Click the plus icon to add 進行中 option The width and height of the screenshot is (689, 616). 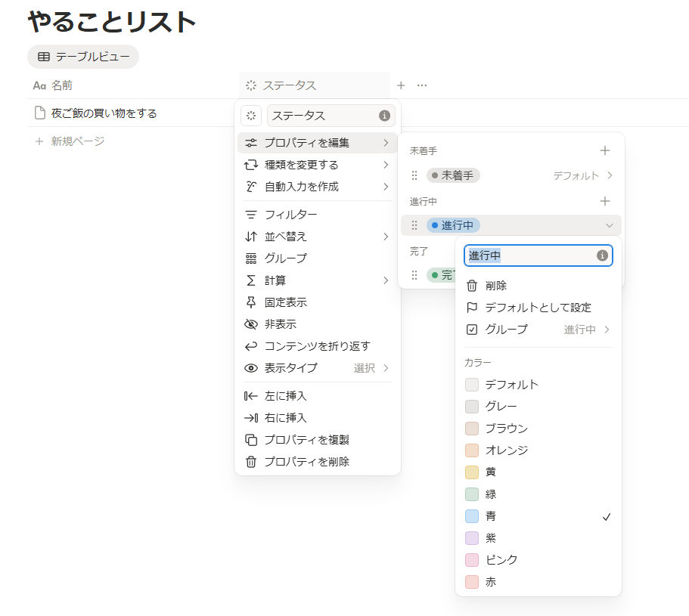[604, 201]
